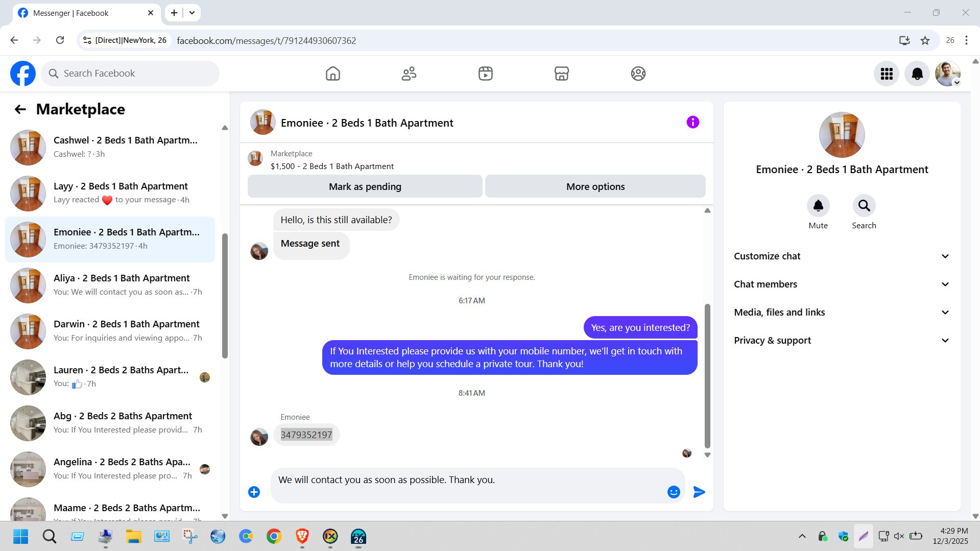Click Mark as pending button
Image resolution: width=980 pixels, height=551 pixels.
[365, 186]
